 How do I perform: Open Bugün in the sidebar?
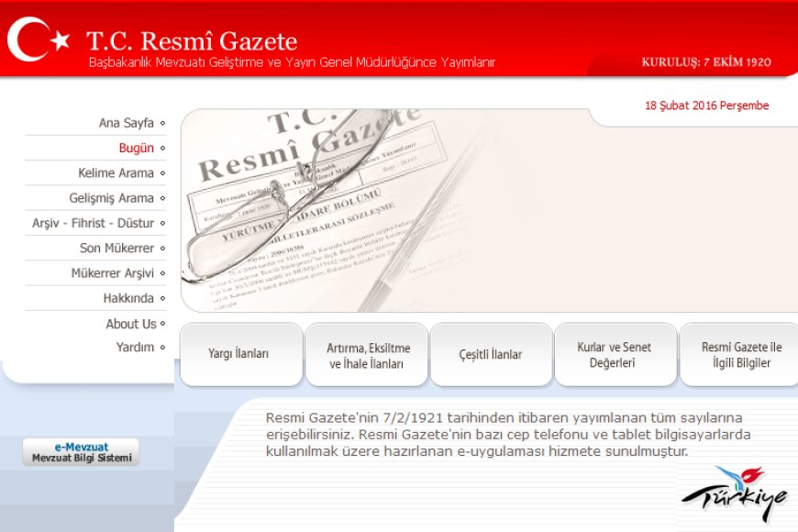[136, 148]
